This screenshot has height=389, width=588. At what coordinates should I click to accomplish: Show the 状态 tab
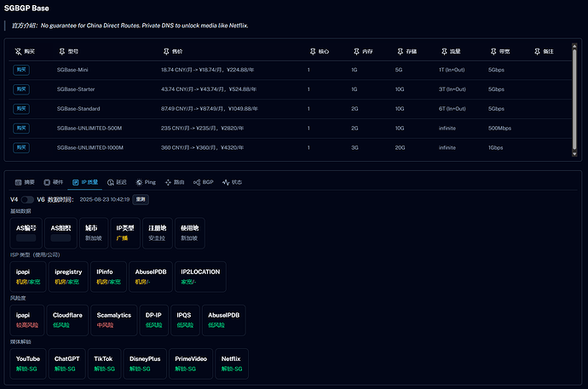[232, 182]
